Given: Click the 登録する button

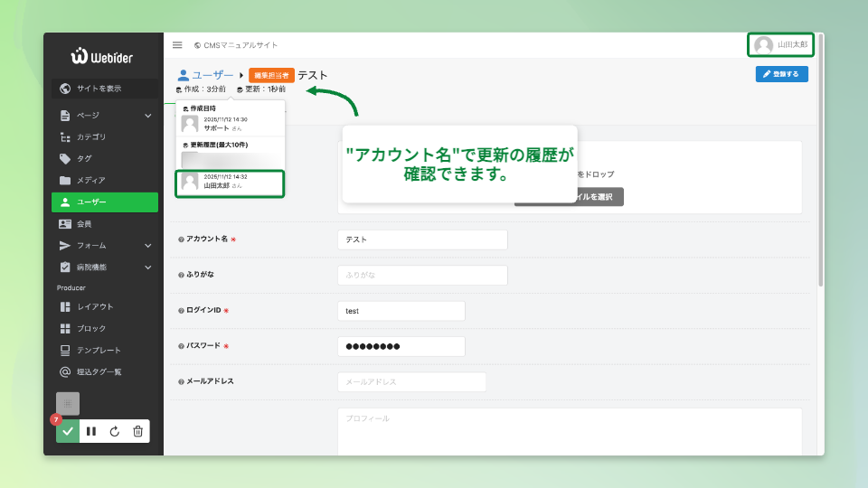Looking at the screenshot, I should click(x=781, y=74).
